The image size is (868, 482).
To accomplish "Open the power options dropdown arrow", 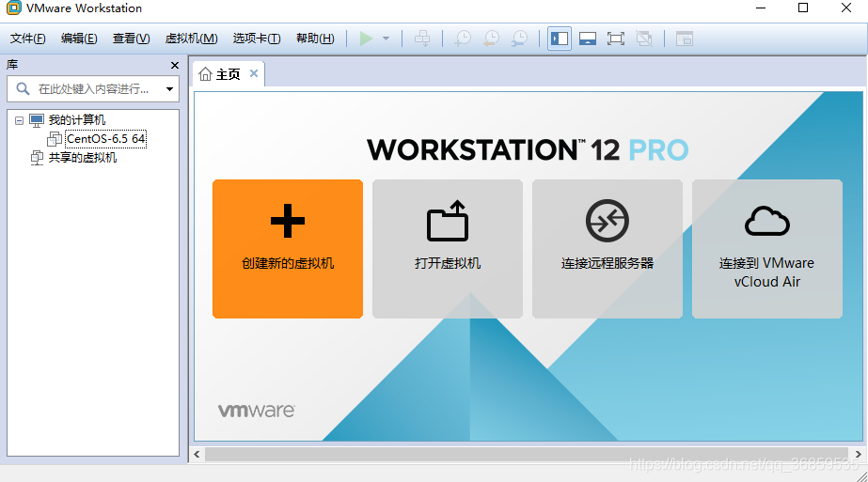I will click(386, 39).
